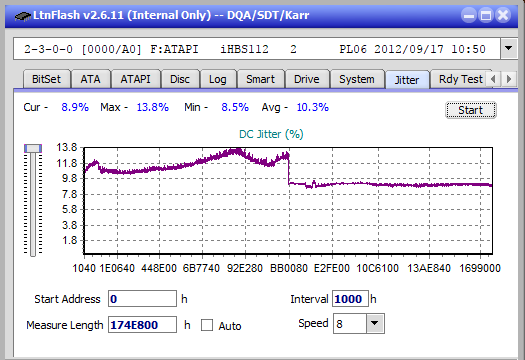
Task: Open the ATAPI tab
Action: click(x=136, y=79)
